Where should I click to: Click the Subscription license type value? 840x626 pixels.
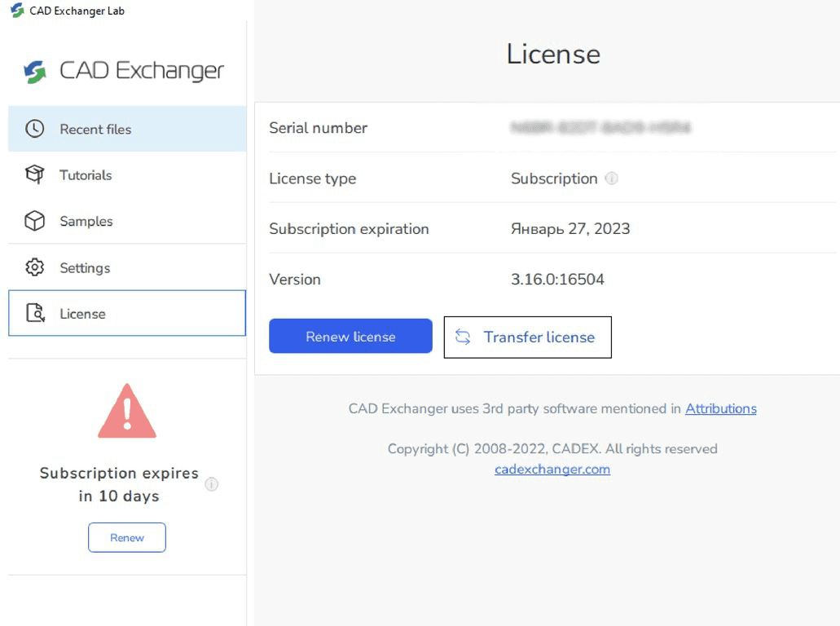pyautogui.click(x=554, y=179)
